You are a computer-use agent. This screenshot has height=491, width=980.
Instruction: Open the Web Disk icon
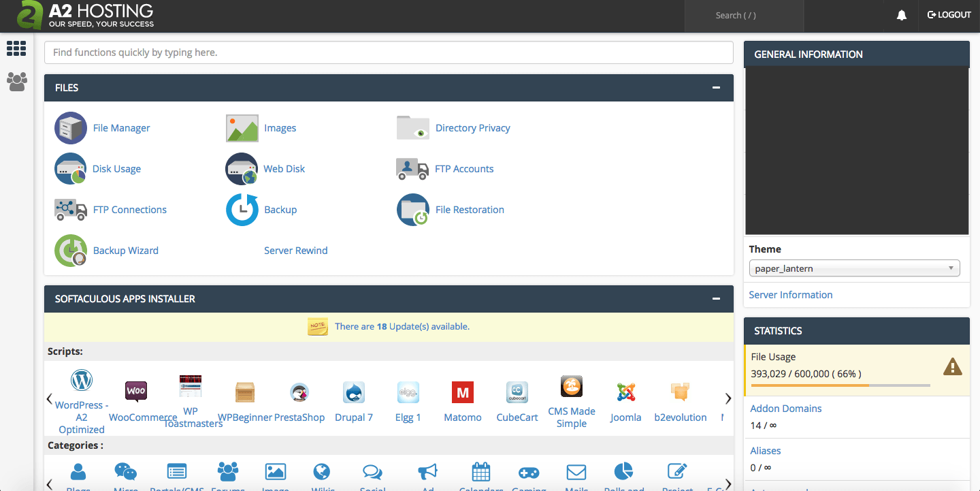[x=242, y=169]
